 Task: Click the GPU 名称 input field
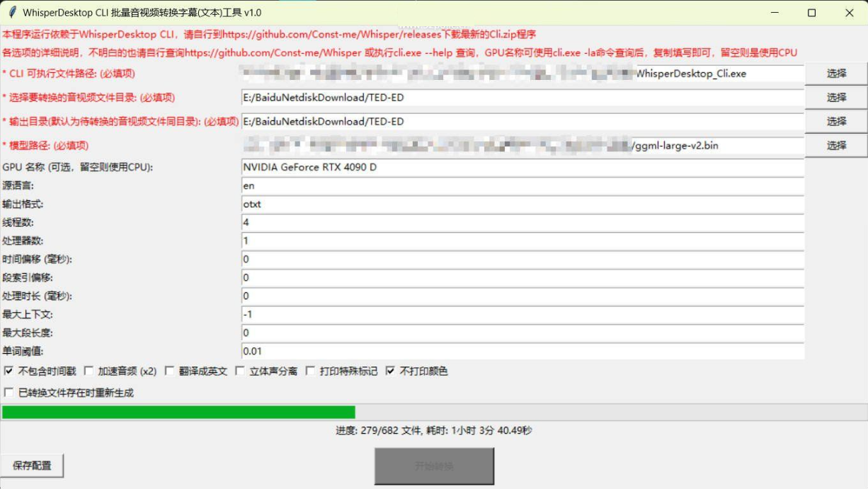522,168
